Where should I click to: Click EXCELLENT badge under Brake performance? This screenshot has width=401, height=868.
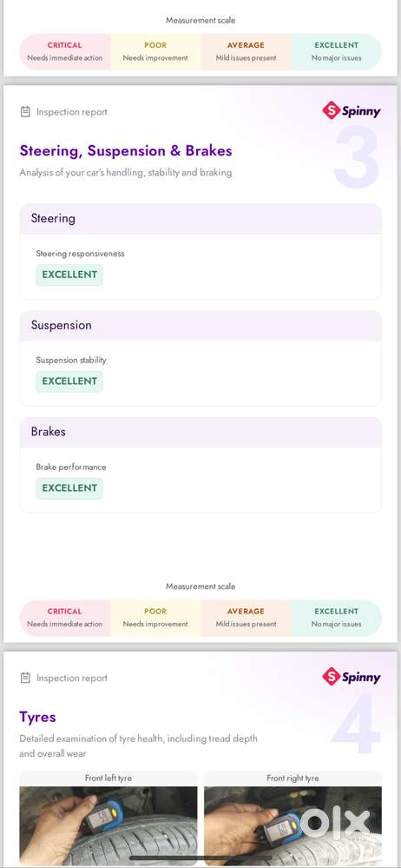point(69,488)
